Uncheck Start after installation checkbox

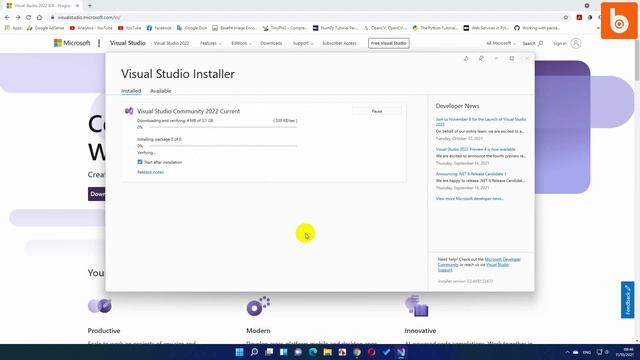pos(140,162)
